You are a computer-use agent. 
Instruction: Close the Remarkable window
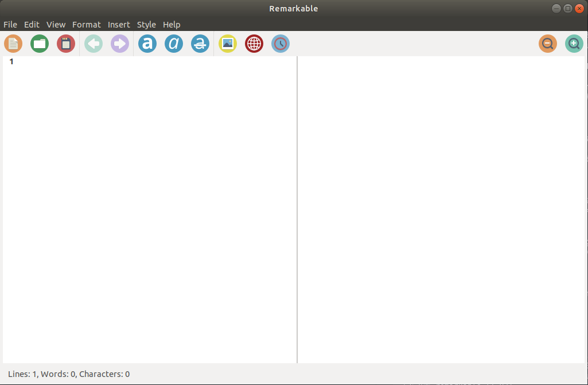[579, 9]
